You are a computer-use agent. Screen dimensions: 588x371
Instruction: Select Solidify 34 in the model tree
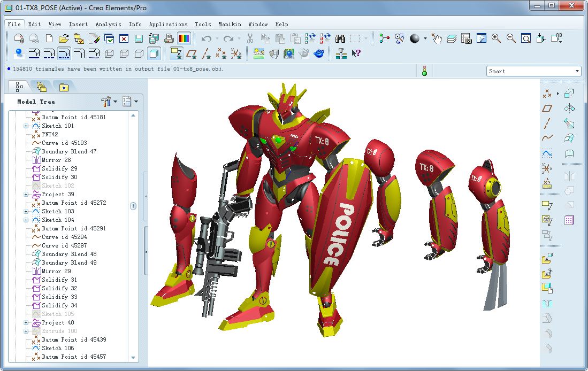59,305
